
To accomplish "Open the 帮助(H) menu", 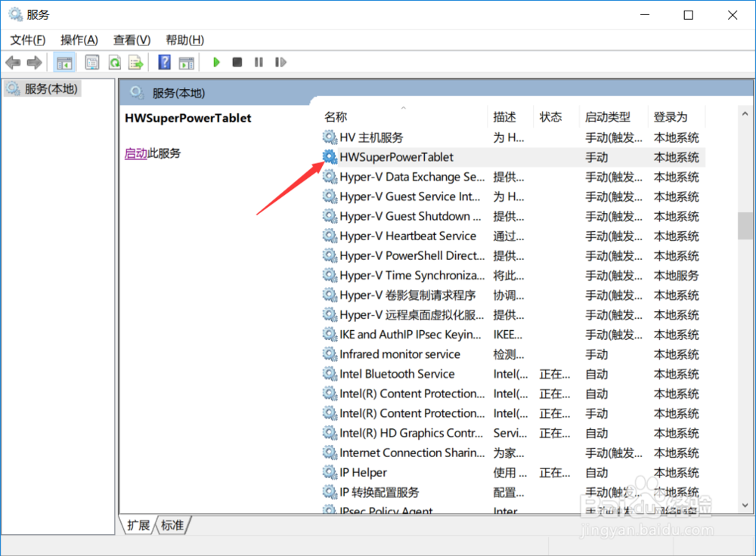I will 185,40.
